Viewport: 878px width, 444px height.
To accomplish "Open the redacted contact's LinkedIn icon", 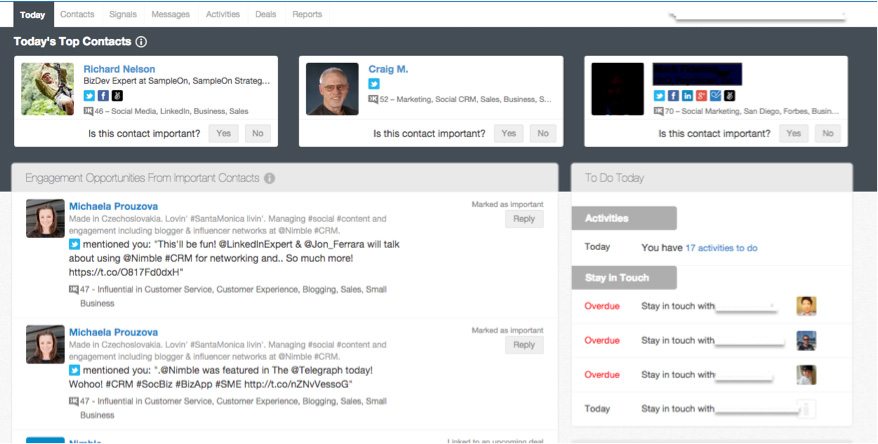I will click(x=688, y=96).
